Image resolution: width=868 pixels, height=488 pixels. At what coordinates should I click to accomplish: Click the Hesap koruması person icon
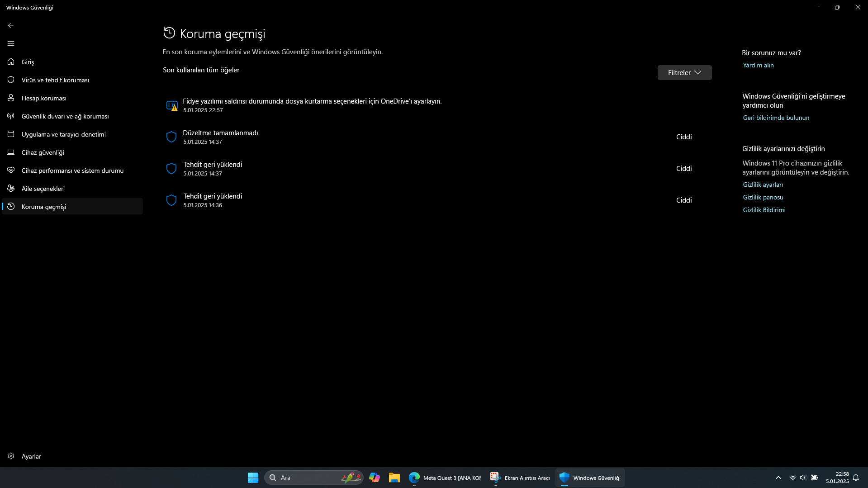11,98
